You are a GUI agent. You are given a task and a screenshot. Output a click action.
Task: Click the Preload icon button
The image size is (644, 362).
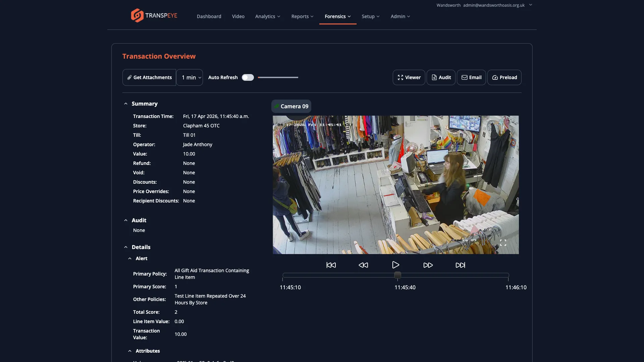coord(495,77)
